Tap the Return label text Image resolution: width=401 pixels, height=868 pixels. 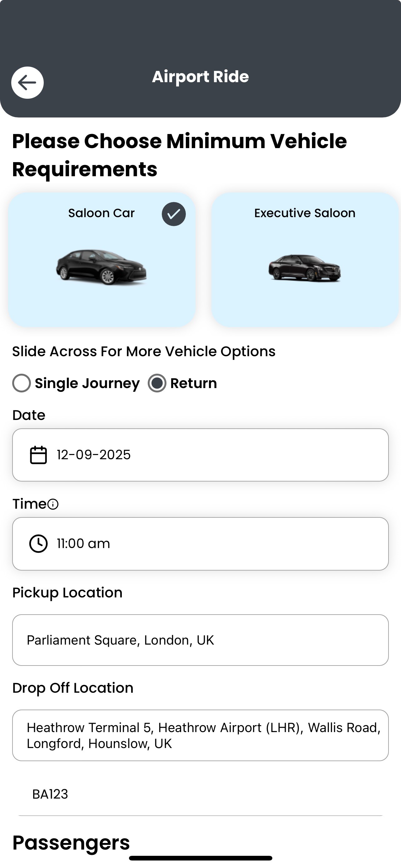coord(194,383)
